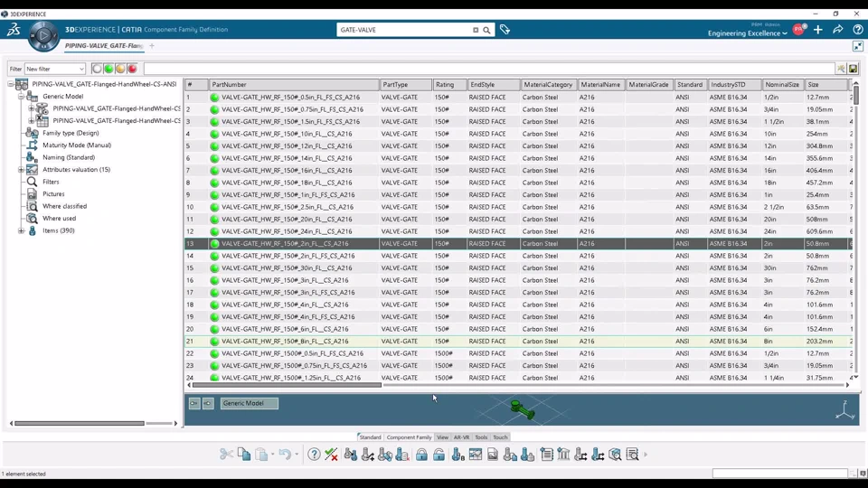Viewport: 868px width, 488px height.
Task: Toggle the green status filter circle
Action: (x=108, y=69)
